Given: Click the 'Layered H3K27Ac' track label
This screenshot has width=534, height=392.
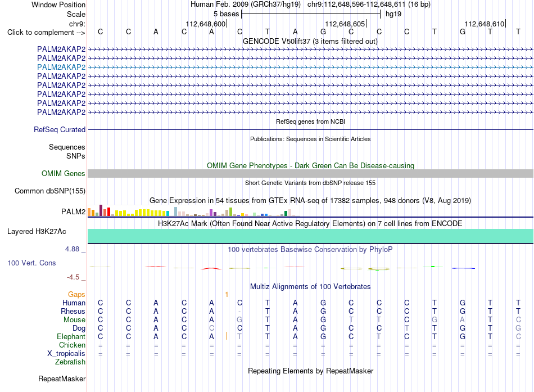Looking at the screenshot, I should (x=37, y=232).
